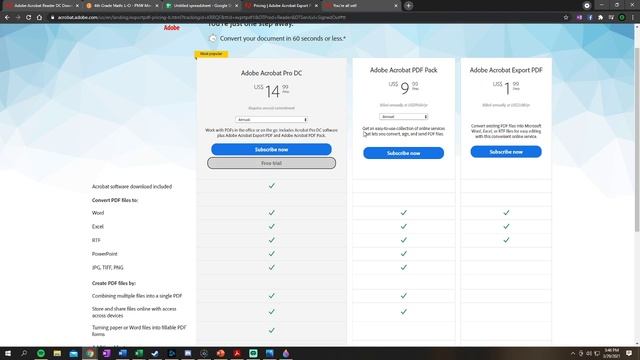
Task: Open the Windows Start menu
Action: pyautogui.click(x=8, y=353)
